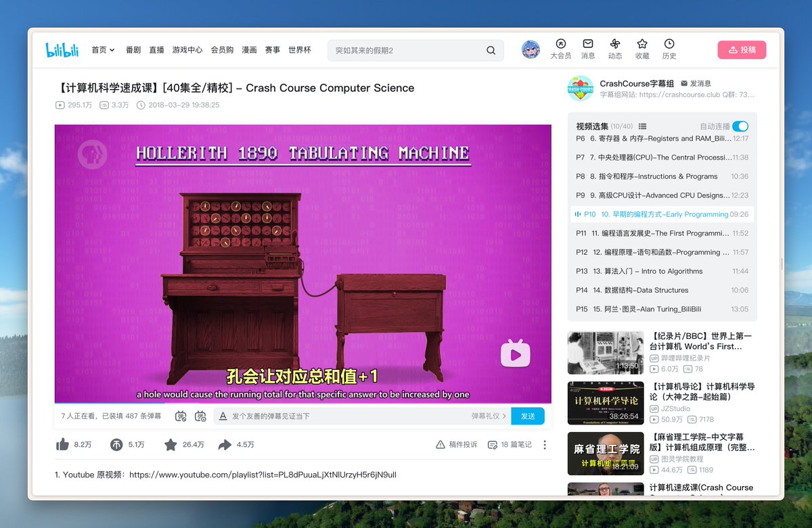Open 计算机科学导论 video thumbnail

(x=605, y=403)
